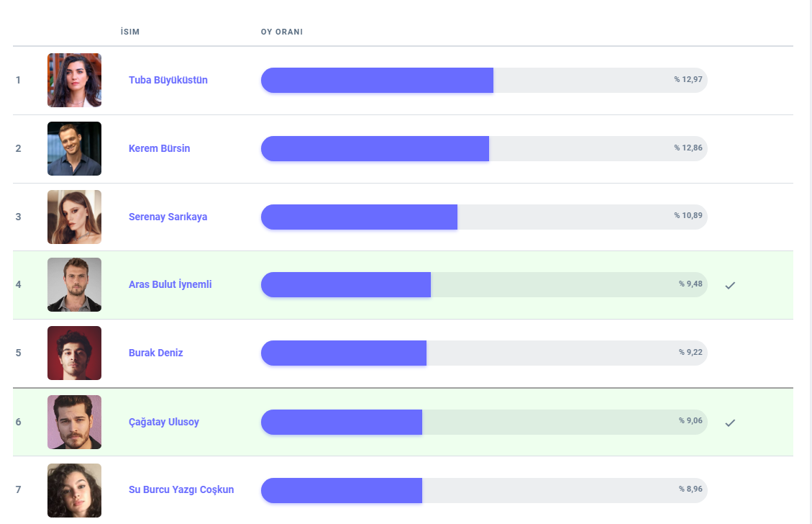Image resolution: width=812 pixels, height=524 pixels.
Task: Click the İSİM column header
Action: click(x=130, y=32)
